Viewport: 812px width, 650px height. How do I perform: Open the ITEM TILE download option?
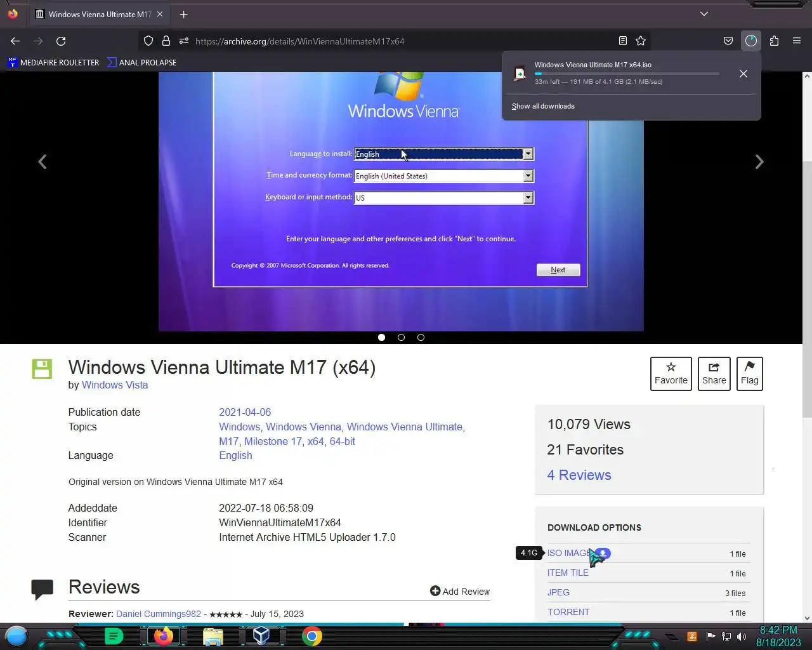568,573
